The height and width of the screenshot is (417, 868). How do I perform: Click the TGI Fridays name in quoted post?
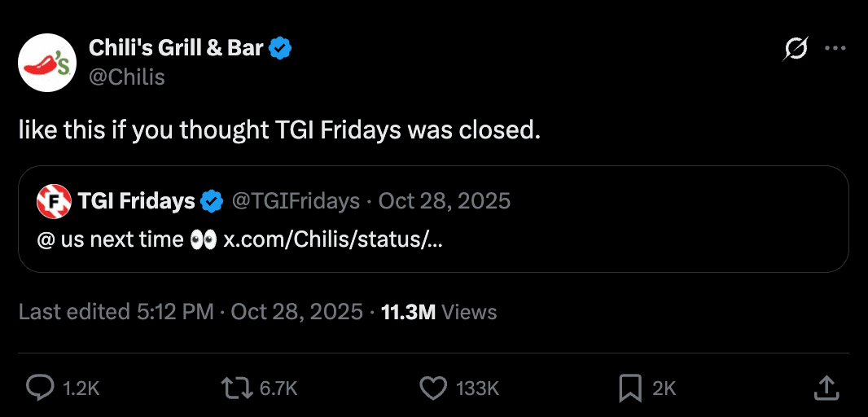[136, 201]
